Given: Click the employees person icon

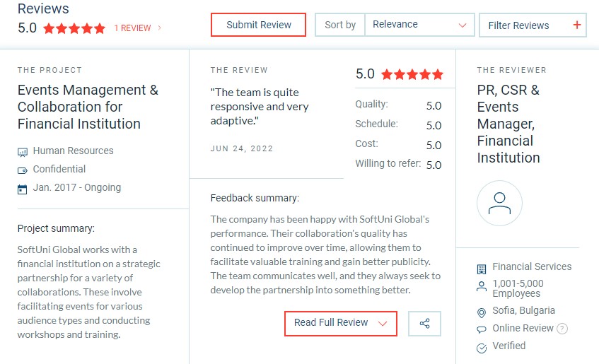Looking at the screenshot, I should 482,286.
